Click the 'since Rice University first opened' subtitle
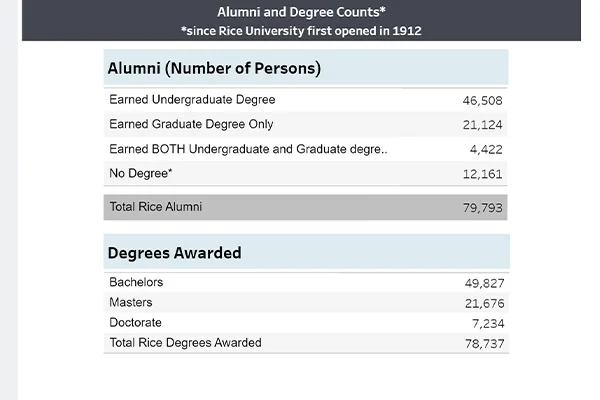This screenshot has width=600, height=400. (301, 31)
